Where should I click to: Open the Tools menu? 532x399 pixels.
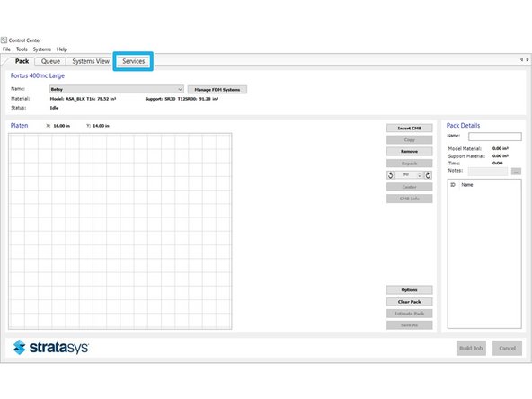point(22,49)
